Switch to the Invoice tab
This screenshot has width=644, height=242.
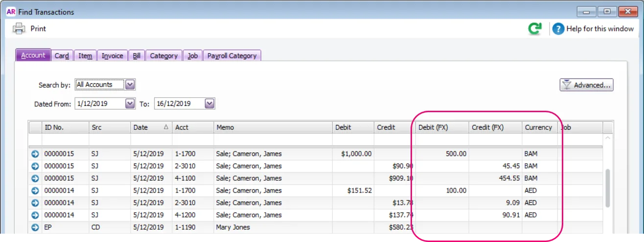(x=112, y=56)
